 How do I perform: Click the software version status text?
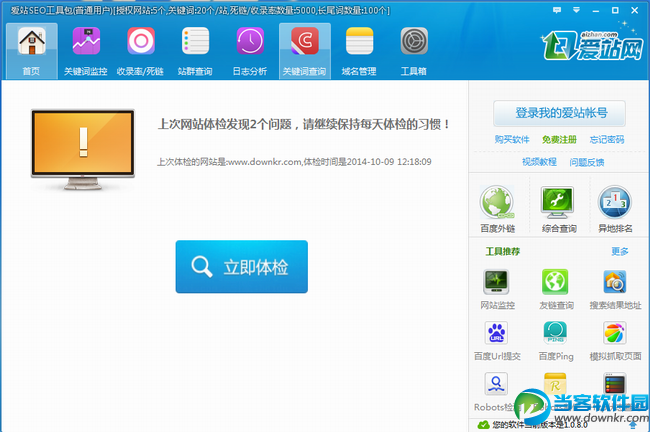point(540,425)
